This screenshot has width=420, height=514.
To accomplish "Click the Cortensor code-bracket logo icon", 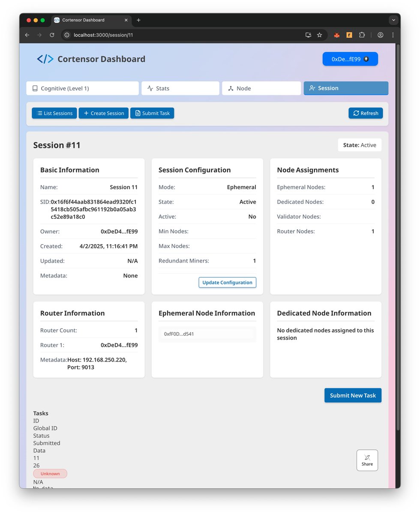I will coord(45,59).
